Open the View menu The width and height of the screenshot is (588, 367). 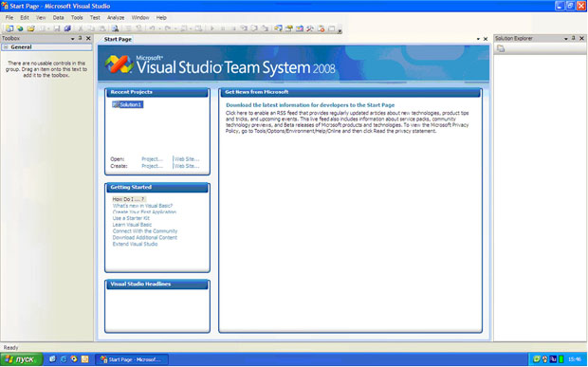click(41, 18)
